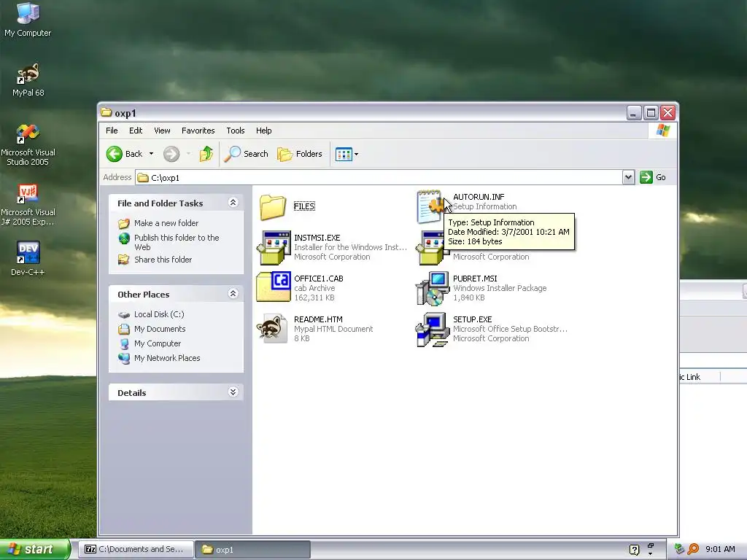Viewport: 747px width, 560px height.
Task: Open the Views dropdown arrow
Action: point(356,154)
